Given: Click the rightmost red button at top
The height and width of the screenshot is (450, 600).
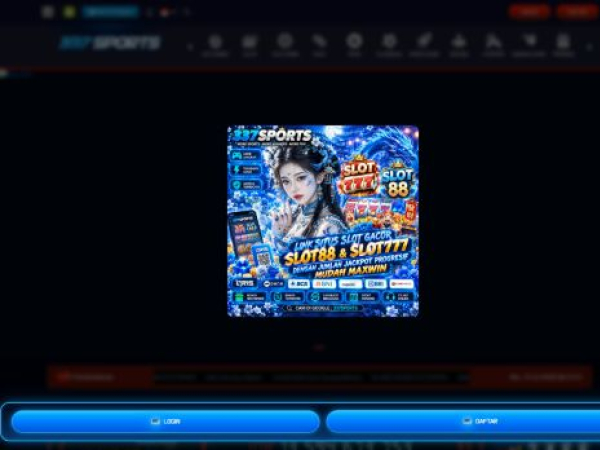Looking at the screenshot, I should point(577,12).
